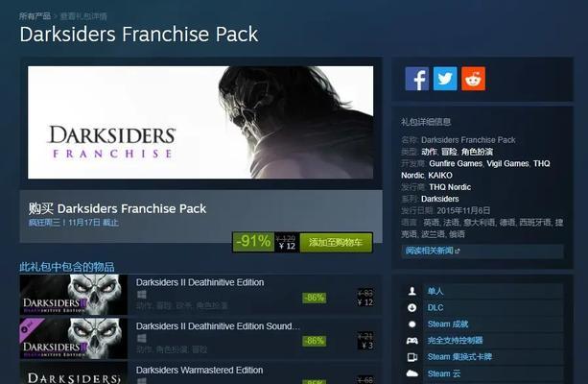The image size is (588, 384).
Task: Click the single-player person icon
Action: [412, 291]
